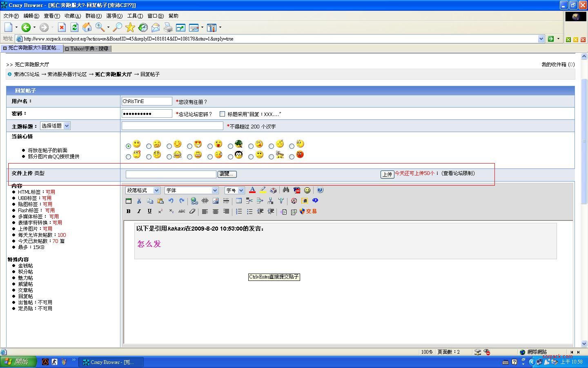588x368 pixels.
Task: Go to home page via house icon
Action: click(x=87, y=27)
